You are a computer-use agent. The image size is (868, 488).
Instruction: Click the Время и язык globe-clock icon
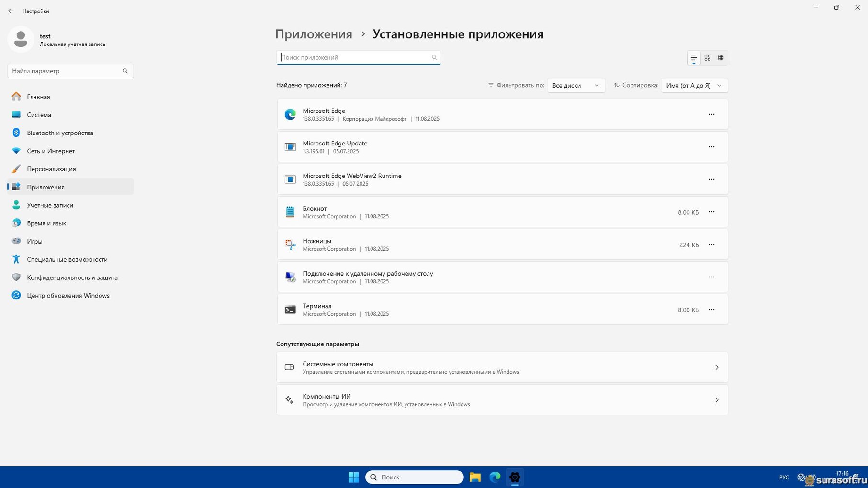16,223
